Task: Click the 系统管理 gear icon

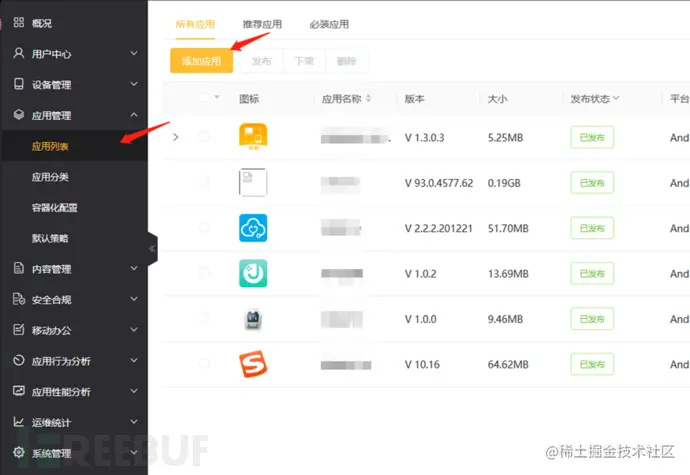Action: (18, 452)
